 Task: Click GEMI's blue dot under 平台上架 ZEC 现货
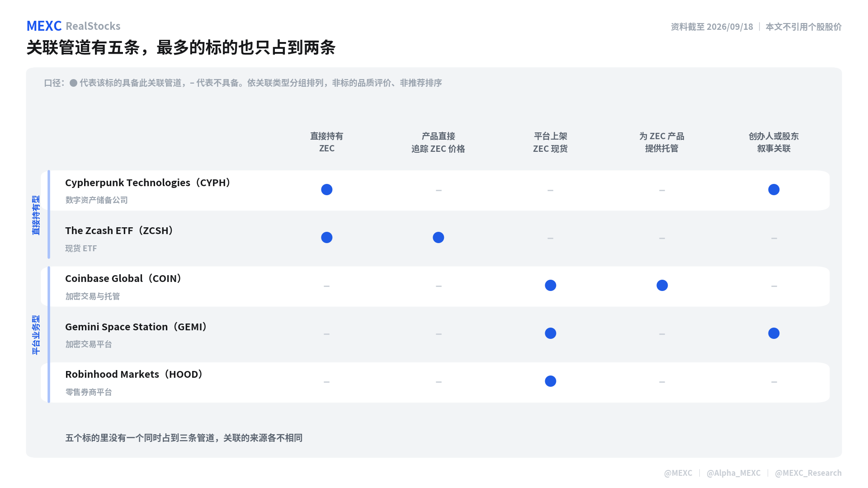point(550,333)
